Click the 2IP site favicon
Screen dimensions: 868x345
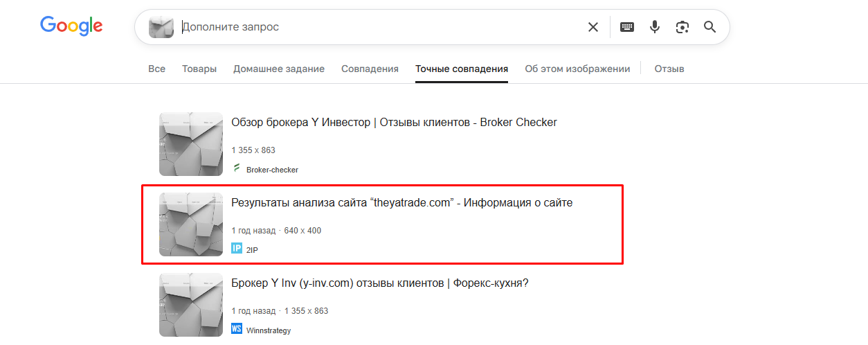[x=237, y=249]
